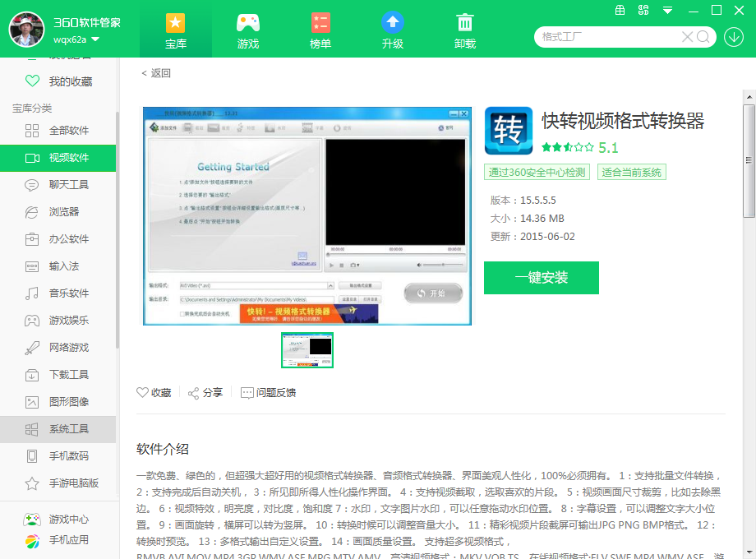The width and height of the screenshot is (756, 559).
Task: Click the scrollbar up arrow
Action: [749, 96]
